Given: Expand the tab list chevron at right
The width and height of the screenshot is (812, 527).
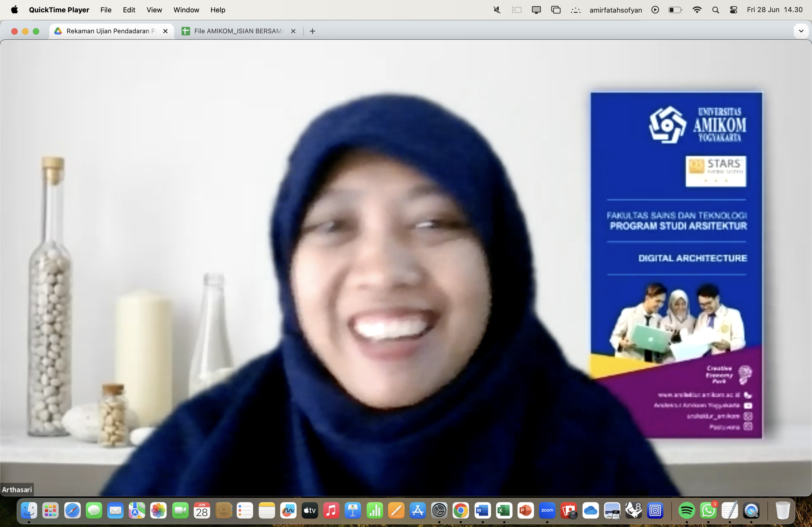Looking at the screenshot, I should point(801,31).
